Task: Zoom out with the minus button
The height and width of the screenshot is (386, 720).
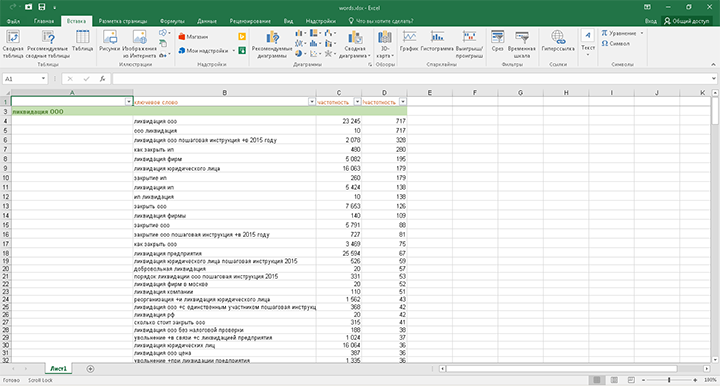Action: click(x=643, y=380)
